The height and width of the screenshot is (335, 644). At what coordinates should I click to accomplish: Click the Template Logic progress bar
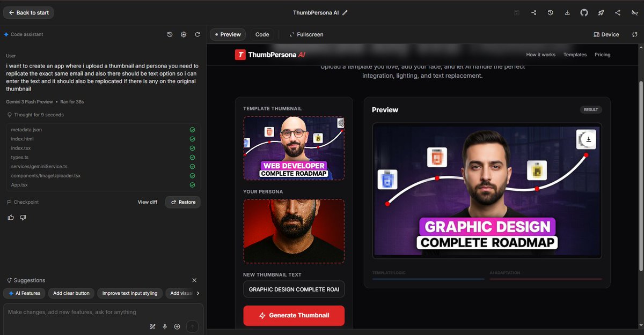428,279
